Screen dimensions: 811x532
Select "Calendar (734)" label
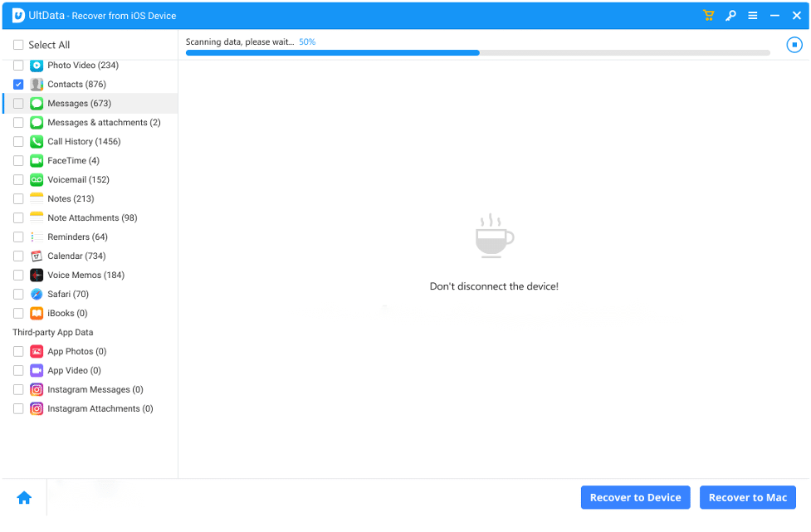(76, 256)
